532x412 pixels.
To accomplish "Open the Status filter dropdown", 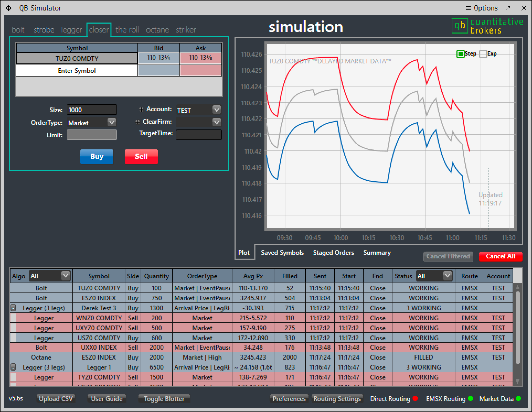I will click(448, 276).
